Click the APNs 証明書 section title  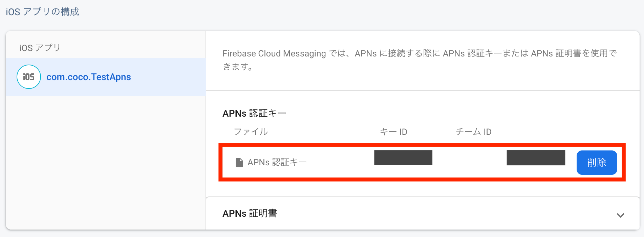250,213
